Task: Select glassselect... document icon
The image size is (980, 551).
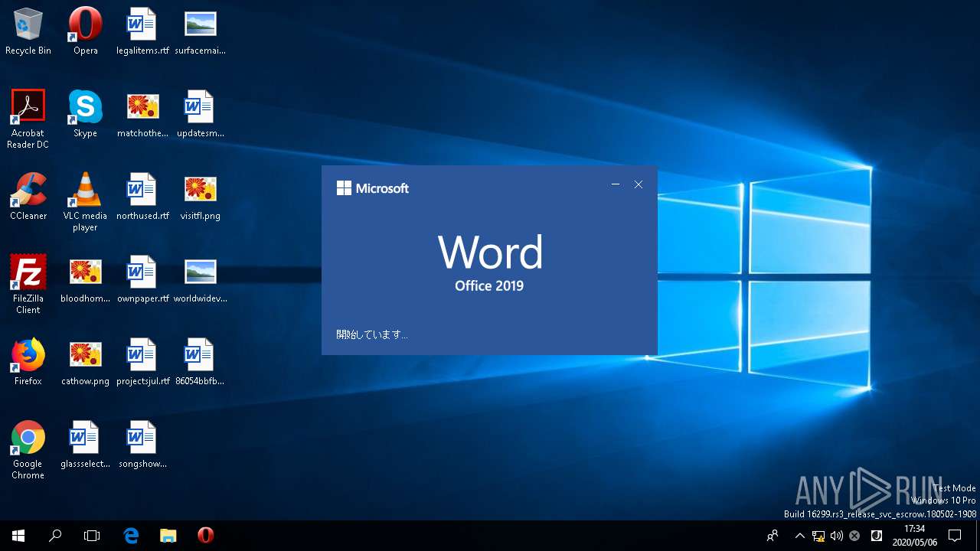Action: click(x=85, y=444)
